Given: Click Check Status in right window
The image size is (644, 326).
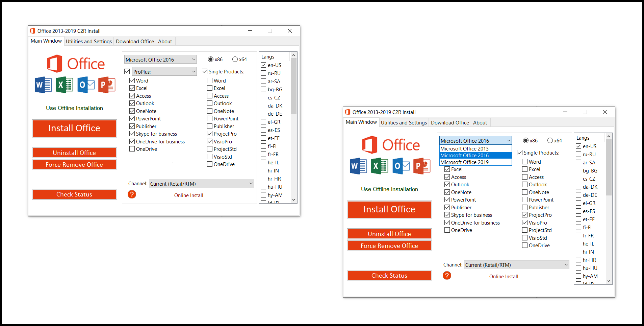Looking at the screenshot, I should coord(389,276).
